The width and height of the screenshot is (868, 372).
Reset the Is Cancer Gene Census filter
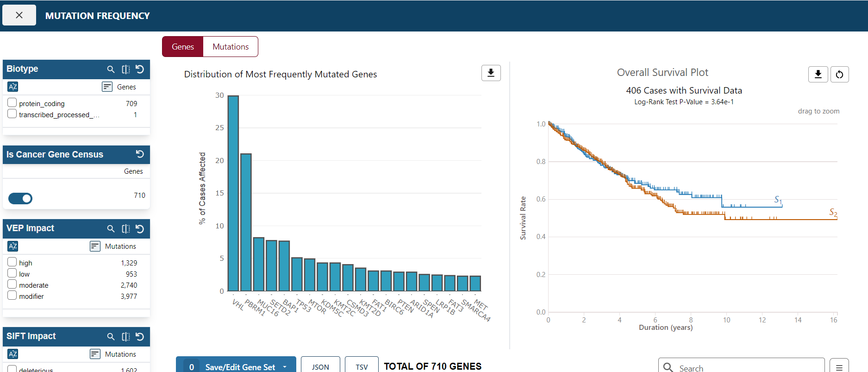pyautogui.click(x=140, y=154)
